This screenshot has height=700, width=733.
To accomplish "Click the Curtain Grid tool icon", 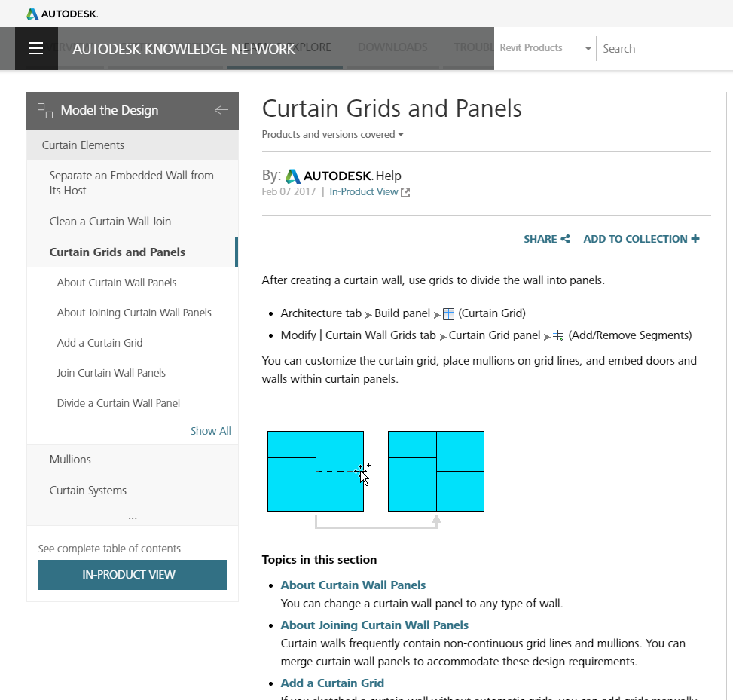I will point(448,313).
